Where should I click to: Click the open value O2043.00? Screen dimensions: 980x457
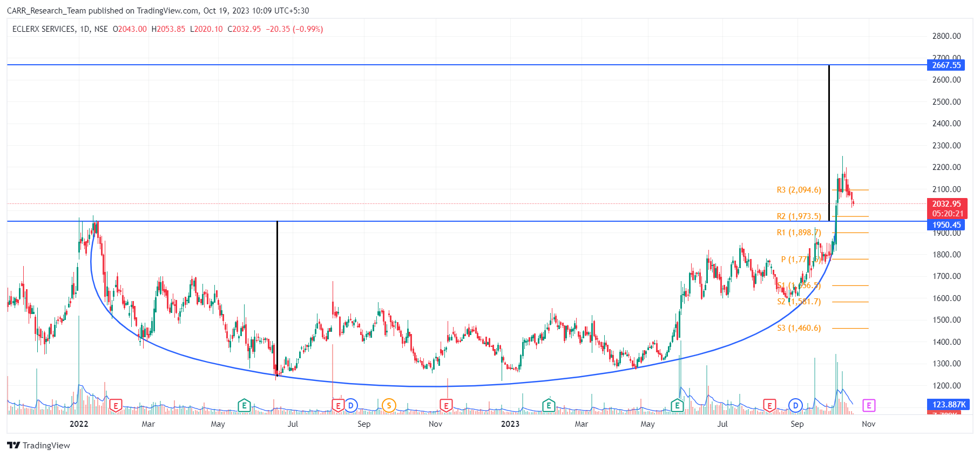pyautogui.click(x=130, y=29)
